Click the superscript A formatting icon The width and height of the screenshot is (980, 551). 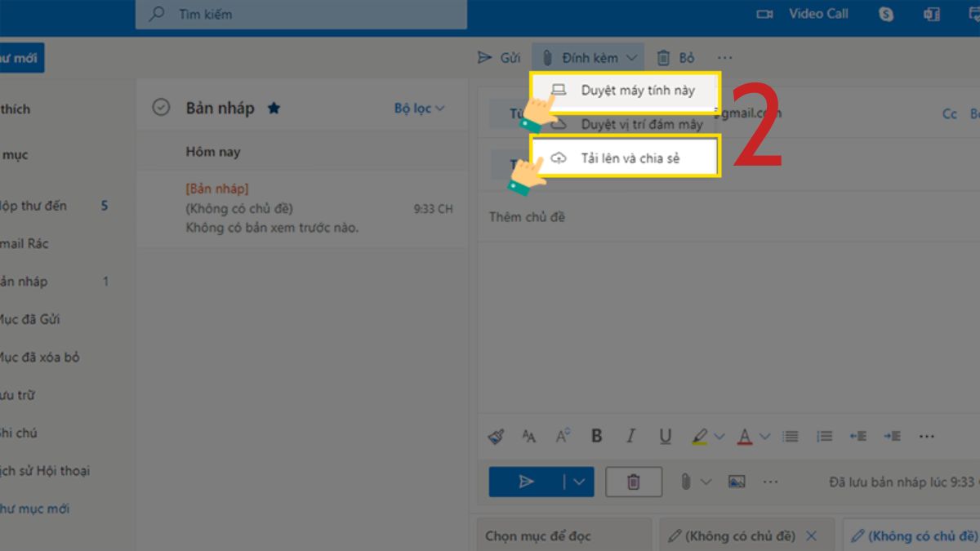pos(563,436)
